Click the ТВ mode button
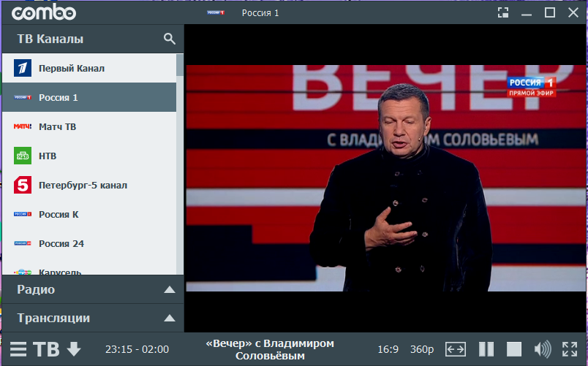The height and width of the screenshot is (366, 588). tap(46, 349)
